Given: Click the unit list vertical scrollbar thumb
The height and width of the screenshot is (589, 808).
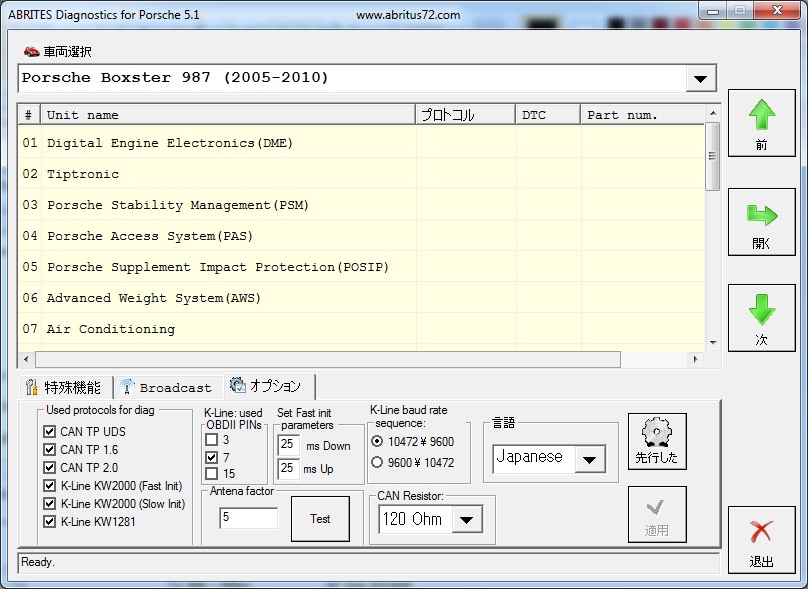Looking at the screenshot, I should coord(713,157).
